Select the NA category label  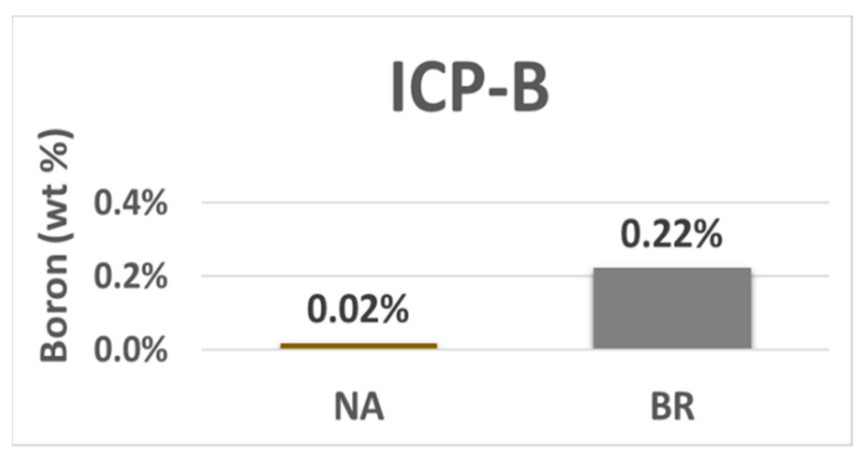click(x=359, y=407)
